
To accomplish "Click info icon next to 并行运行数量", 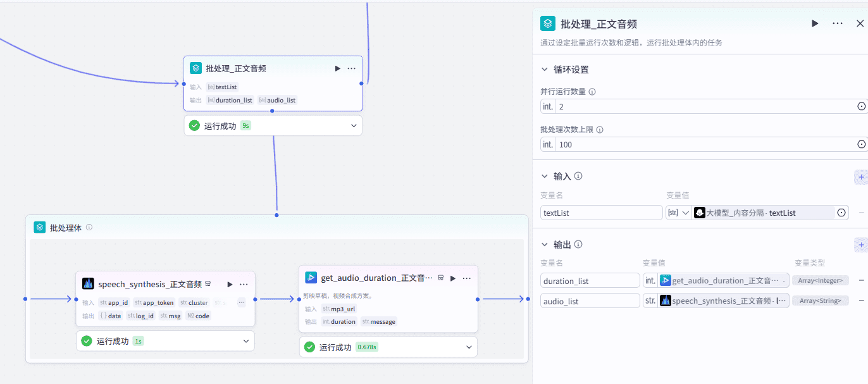I will [x=592, y=92].
